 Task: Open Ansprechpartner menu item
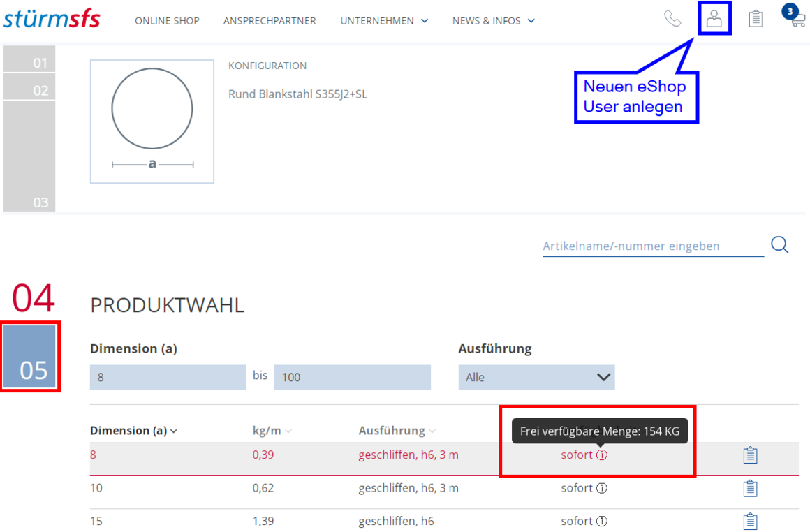point(270,21)
